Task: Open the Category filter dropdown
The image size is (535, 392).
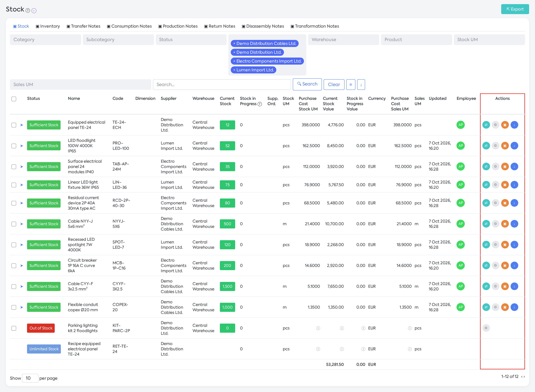Action: point(45,40)
